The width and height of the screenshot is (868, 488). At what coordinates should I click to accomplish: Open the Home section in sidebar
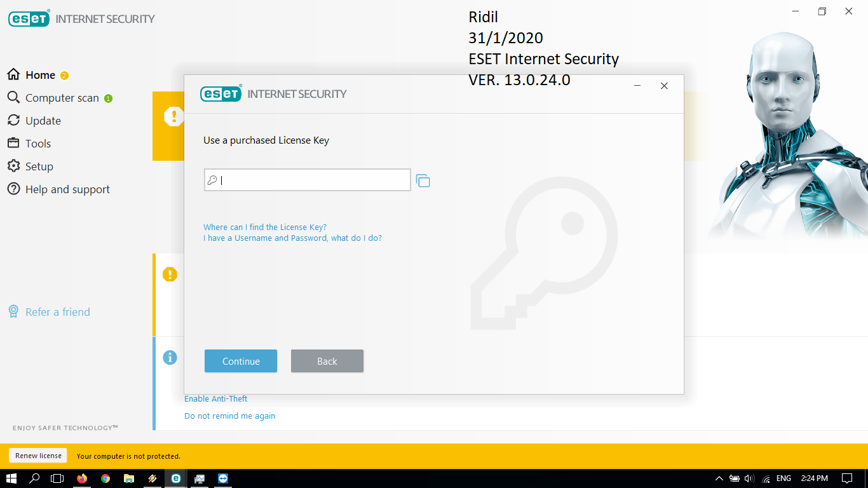[40, 75]
